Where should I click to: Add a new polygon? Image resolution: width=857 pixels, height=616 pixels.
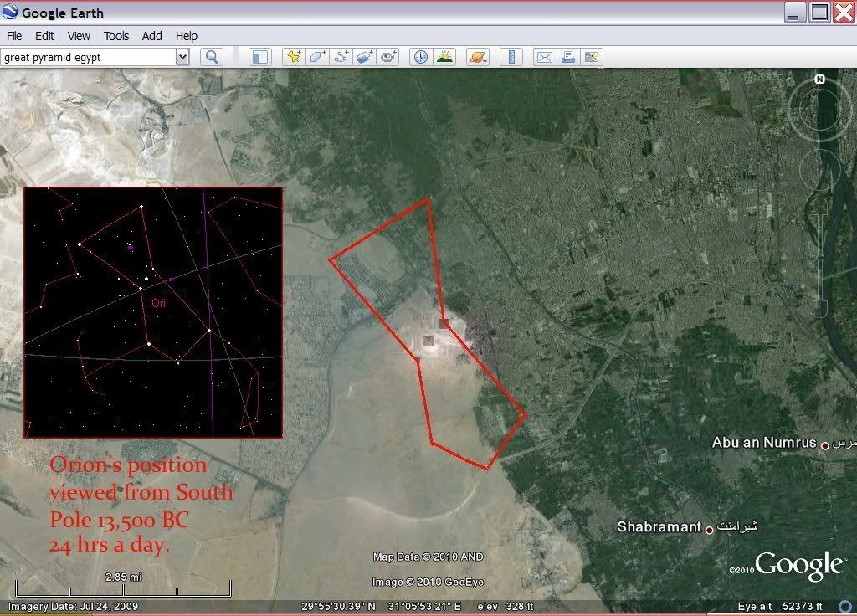[317, 57]
